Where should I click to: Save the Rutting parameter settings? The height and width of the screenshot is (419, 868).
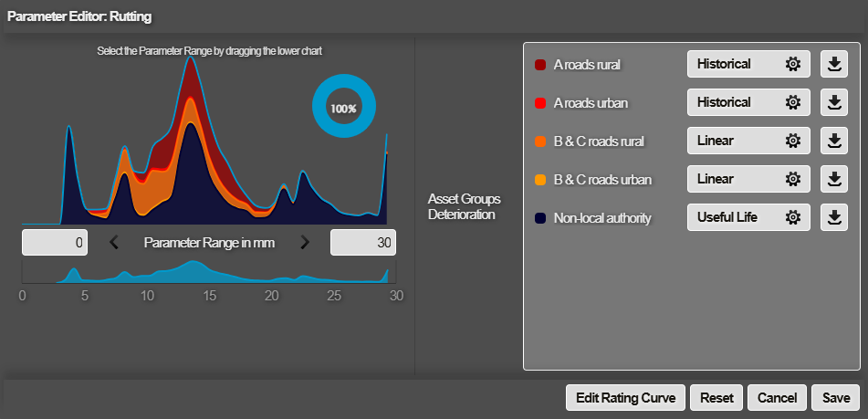[835, 398]
